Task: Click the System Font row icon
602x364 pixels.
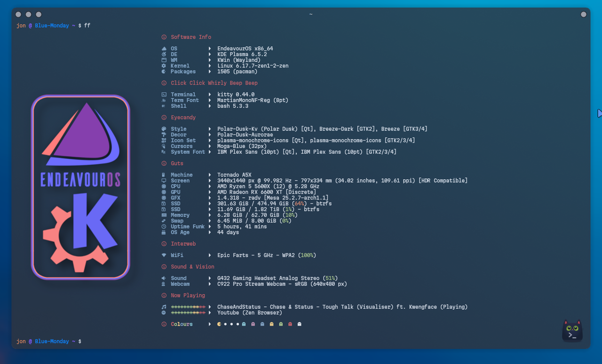Action: [x=164, y=152]
